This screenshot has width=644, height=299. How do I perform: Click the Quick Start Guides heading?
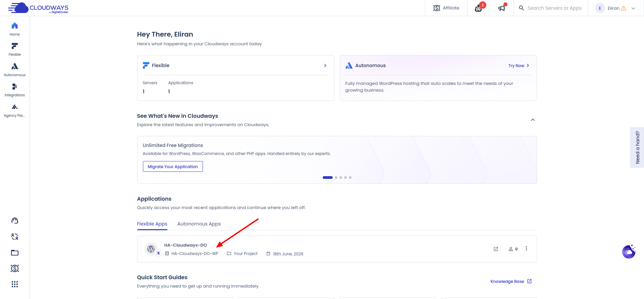pyautogui.click(x=162, y=277)
